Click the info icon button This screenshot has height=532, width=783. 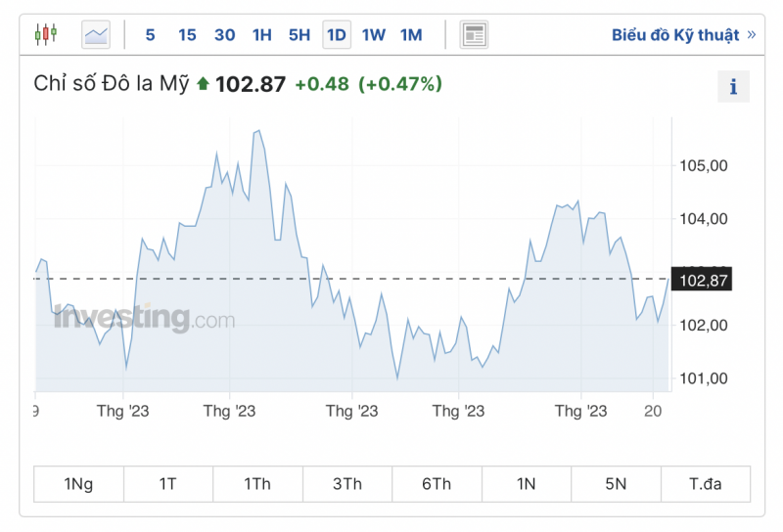tap(733, 86)
